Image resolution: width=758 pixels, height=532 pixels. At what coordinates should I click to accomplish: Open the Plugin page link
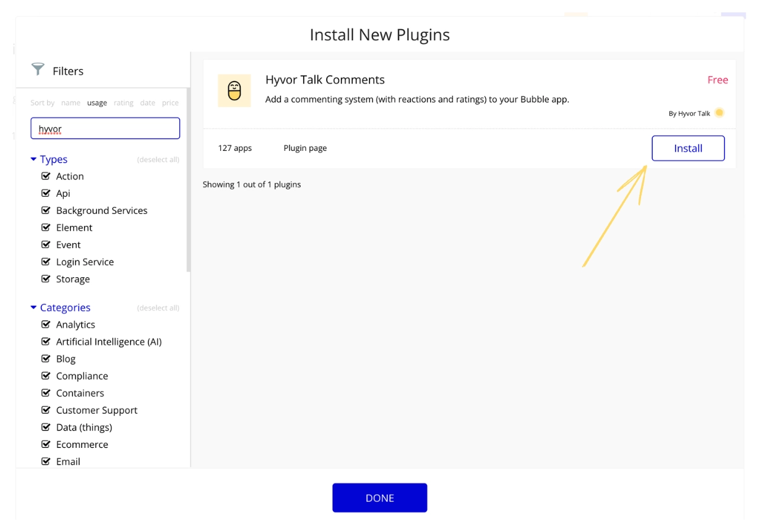(x=305, y=148)
